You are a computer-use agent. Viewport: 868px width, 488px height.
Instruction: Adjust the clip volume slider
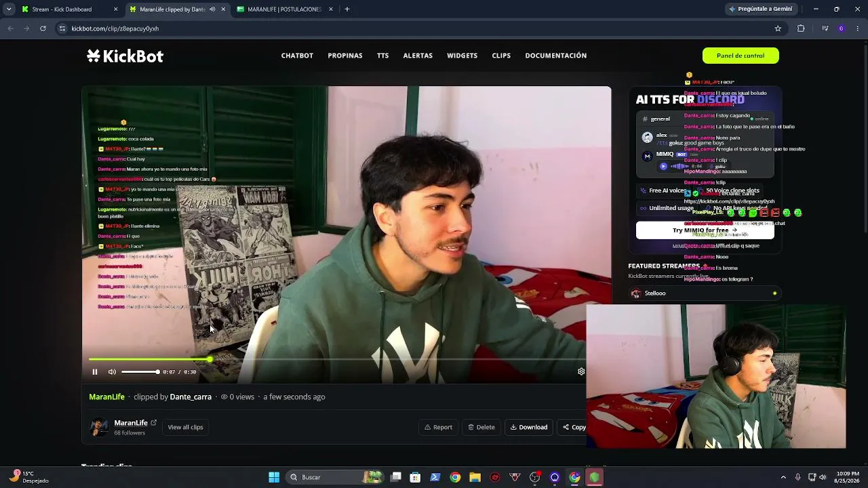click(x=140, y=371)
